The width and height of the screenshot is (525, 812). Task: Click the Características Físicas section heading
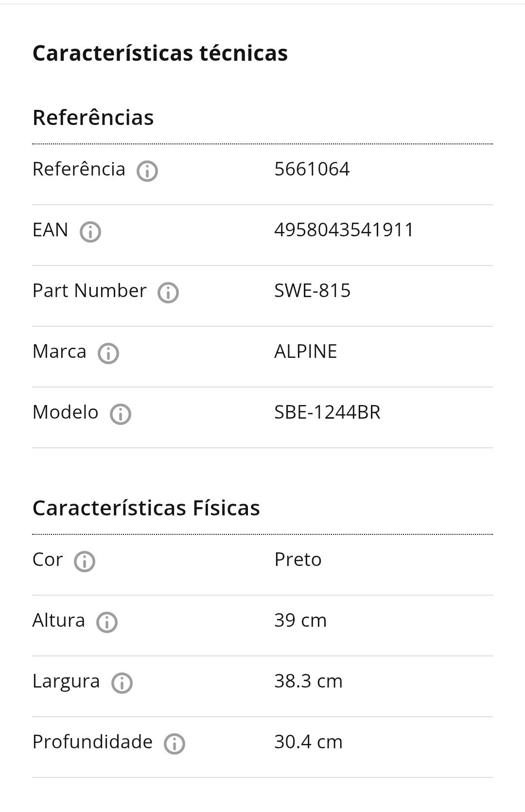coord(146,508)
